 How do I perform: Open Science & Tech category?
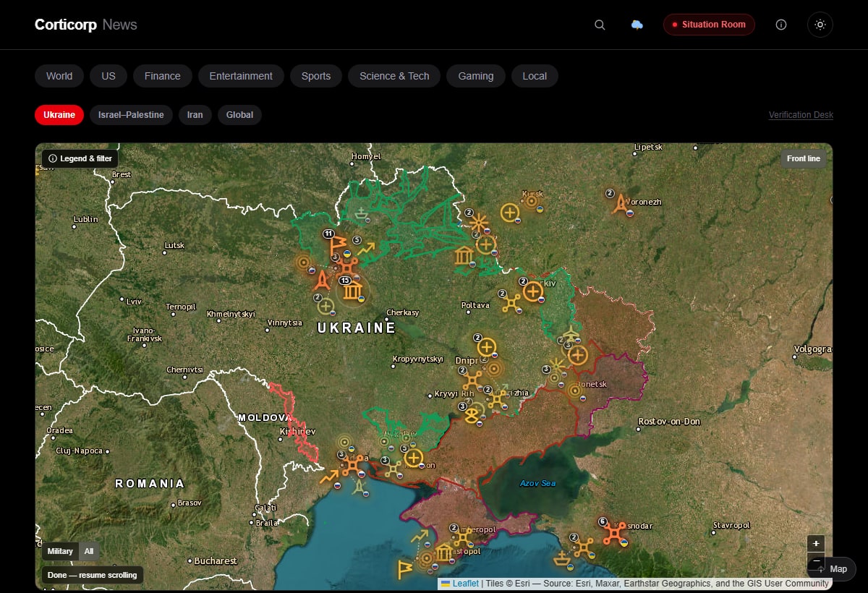coord(394,76)
